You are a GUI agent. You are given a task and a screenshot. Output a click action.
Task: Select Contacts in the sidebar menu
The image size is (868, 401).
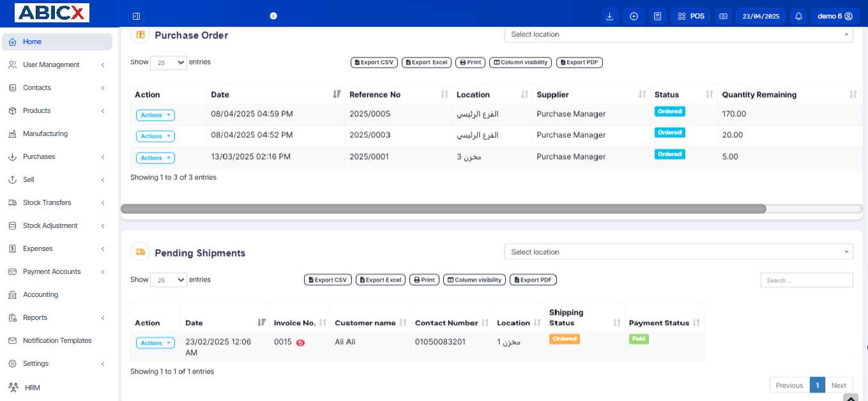(x=36, y=87)
